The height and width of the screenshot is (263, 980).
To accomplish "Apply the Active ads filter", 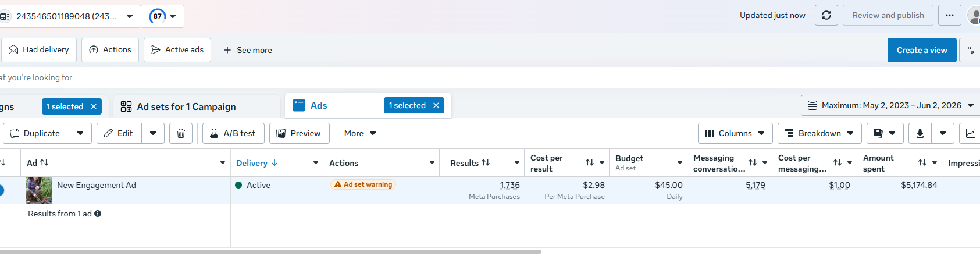I will point(177,50).
